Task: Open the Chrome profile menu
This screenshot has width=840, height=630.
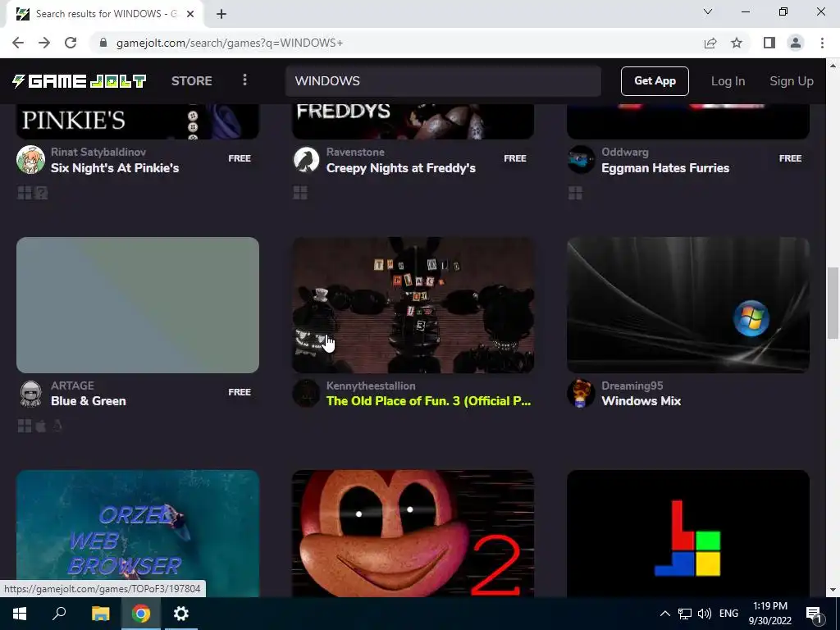Action: pyautogui.click(x=796, y=43)
